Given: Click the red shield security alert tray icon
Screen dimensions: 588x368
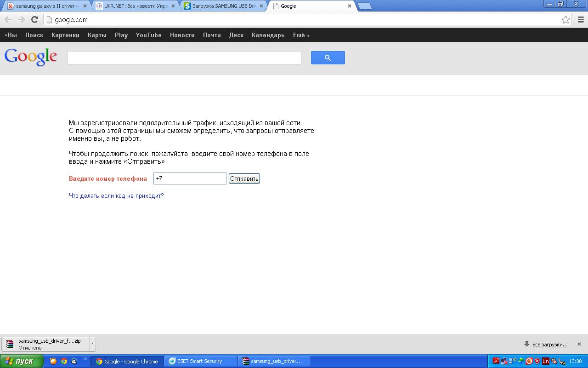Looking at the screenshot, I should [x=537, y=361].
